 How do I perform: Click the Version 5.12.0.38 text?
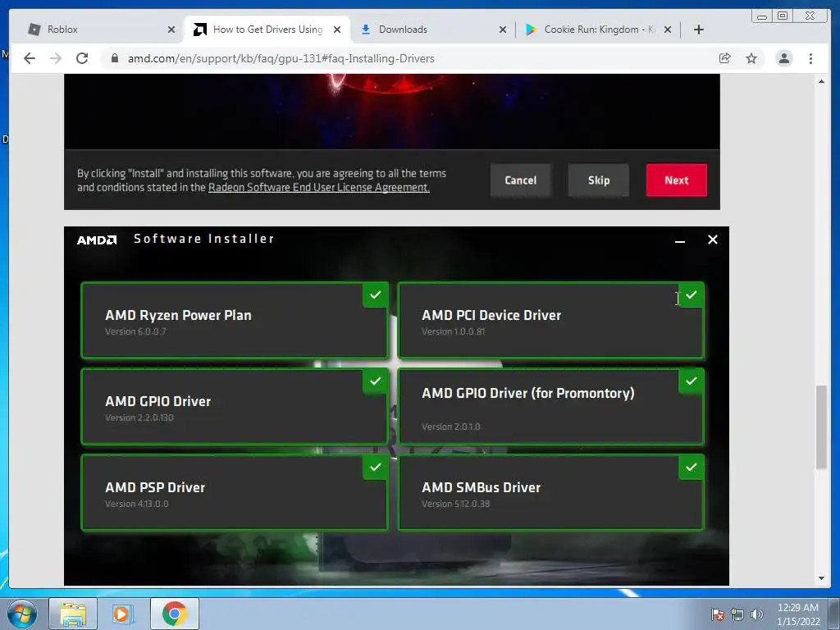click(456, 504)
